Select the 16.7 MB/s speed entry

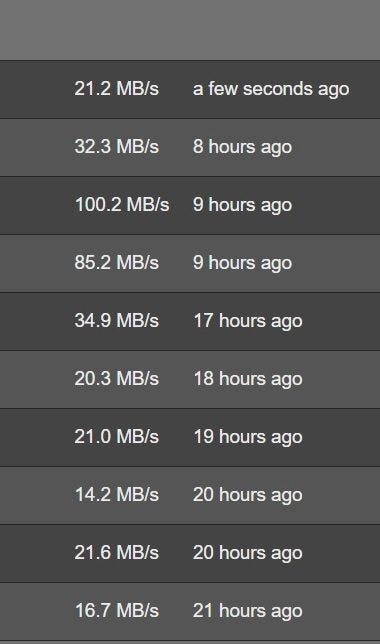click(x=117, y=611)
